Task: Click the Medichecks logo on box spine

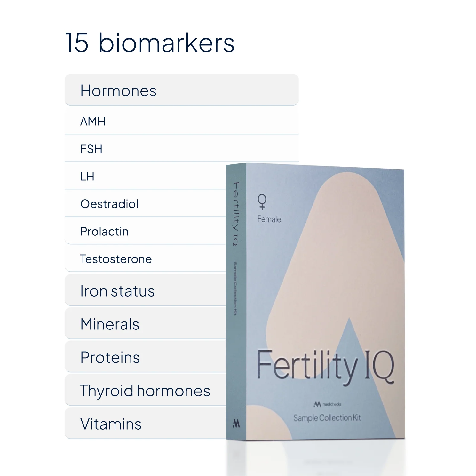Action: [236, 424]
